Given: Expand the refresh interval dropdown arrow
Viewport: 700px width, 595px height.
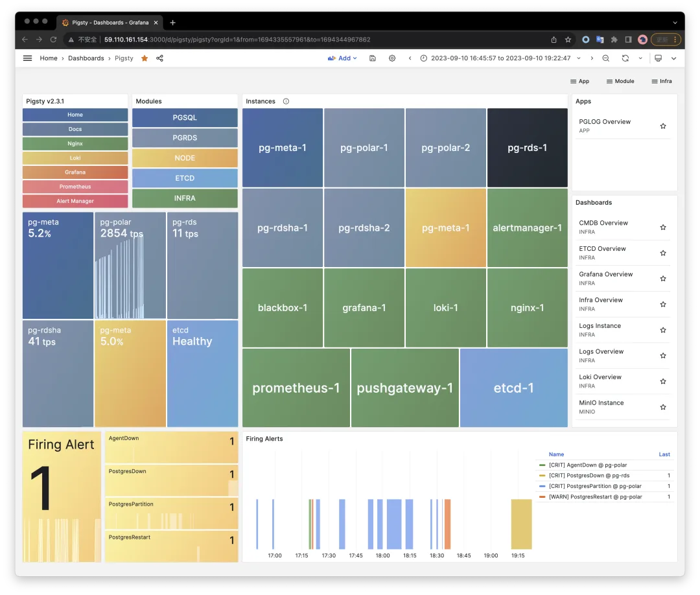Looking at the screenshot, I should click(x=640, y=58).
